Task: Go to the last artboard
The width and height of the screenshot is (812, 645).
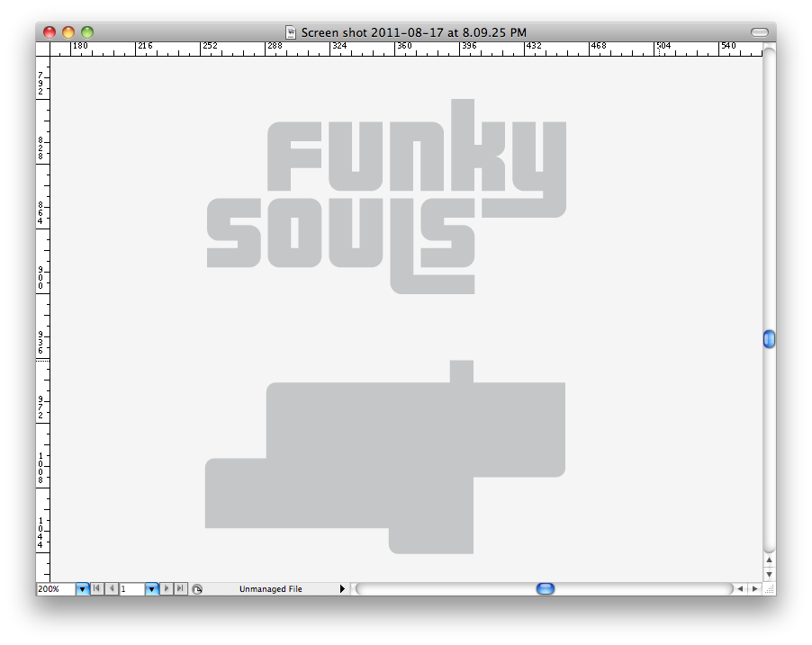Action: click(x=180, y=588)
